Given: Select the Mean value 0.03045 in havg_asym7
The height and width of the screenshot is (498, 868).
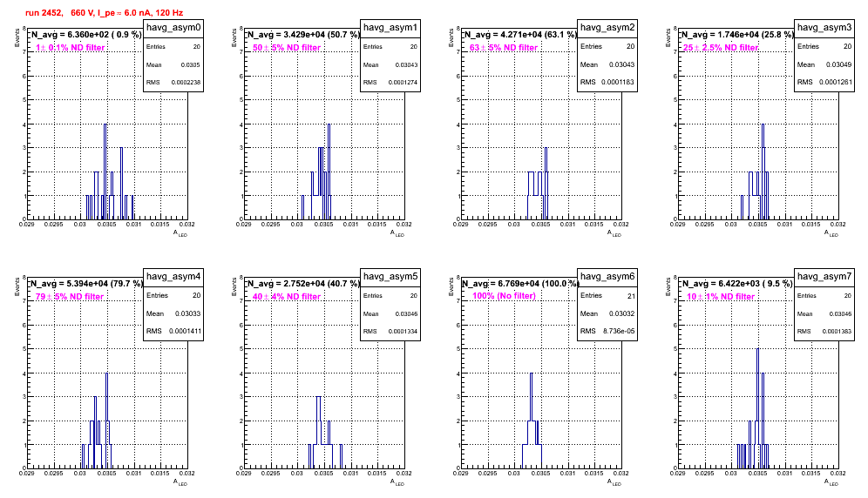Looking at the screenshot, I should [x=840, y=313].
